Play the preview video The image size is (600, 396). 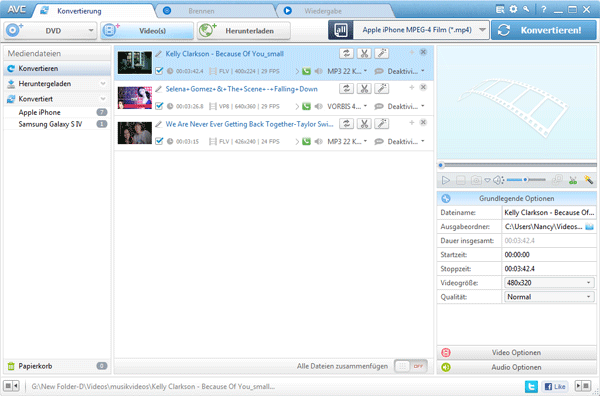(445, 180)
